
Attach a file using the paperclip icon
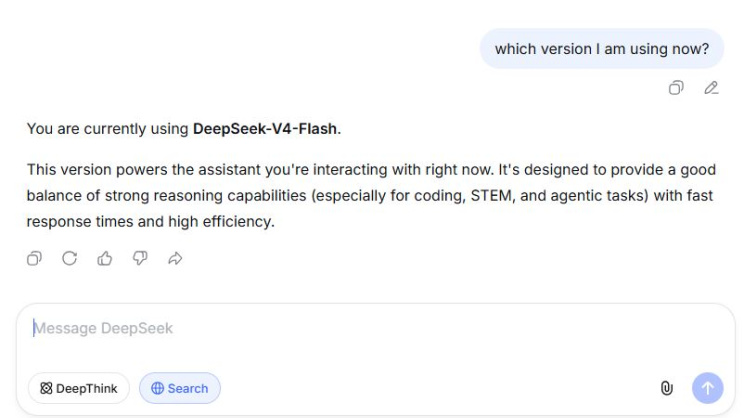pos(667,388)
